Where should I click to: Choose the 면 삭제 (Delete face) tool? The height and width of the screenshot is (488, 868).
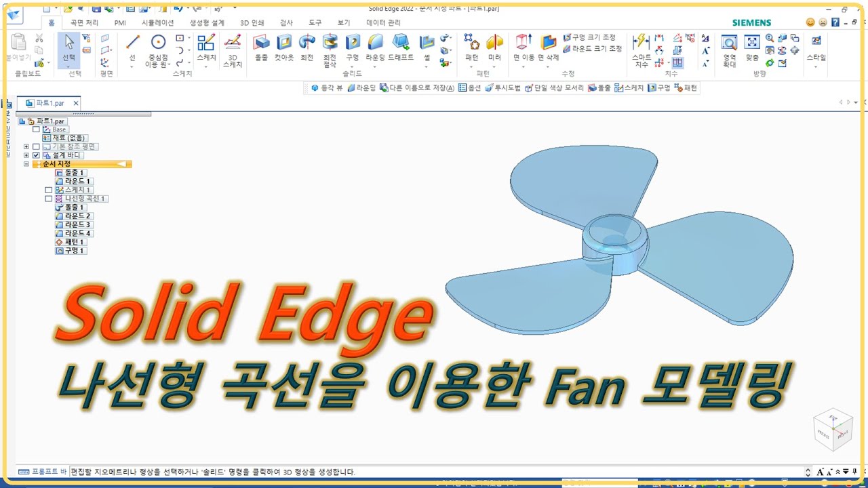549,47
